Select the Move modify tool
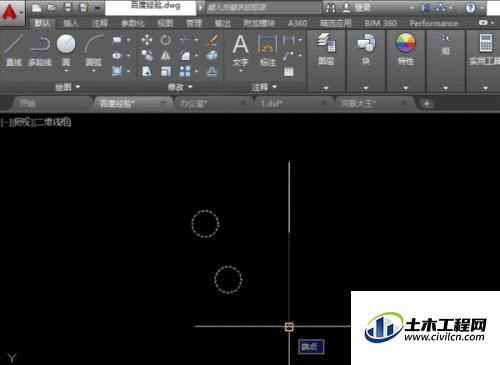This screenshot has height=365, width=500. click(147, 40)
